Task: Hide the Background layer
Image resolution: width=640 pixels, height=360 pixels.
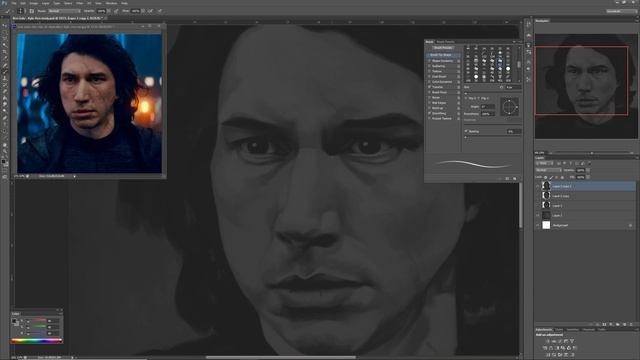Action: tap(538, 225)
